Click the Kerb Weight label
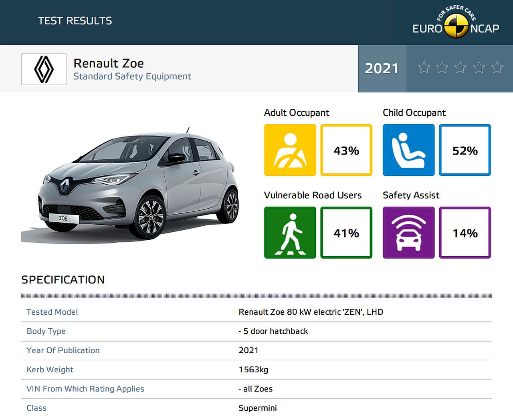This screenshot has height=420, width=513. pyautogui.click(x=50, y=370)
